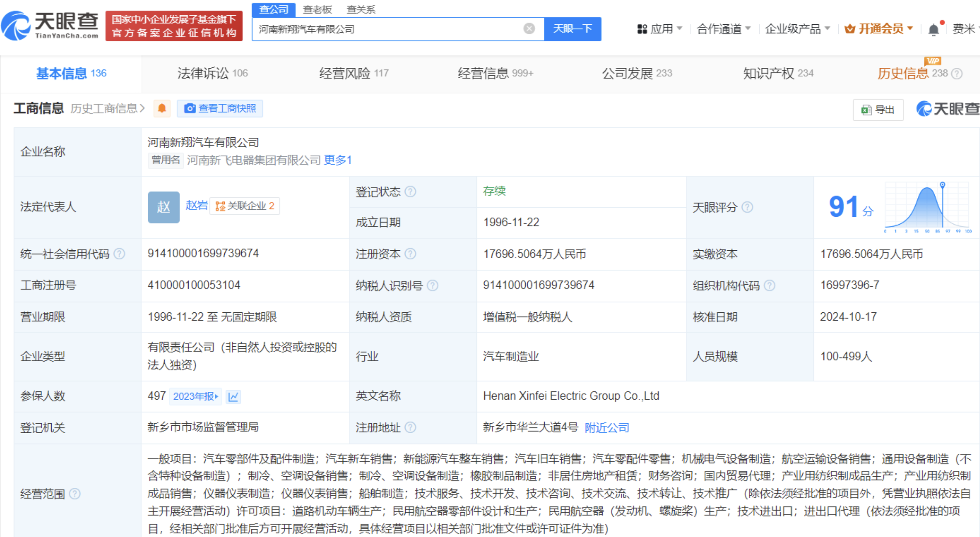This screenshot has height=537, width=980.
Task: Switch to the 法律诉讼 tab
Action: (x=212, y=73)
